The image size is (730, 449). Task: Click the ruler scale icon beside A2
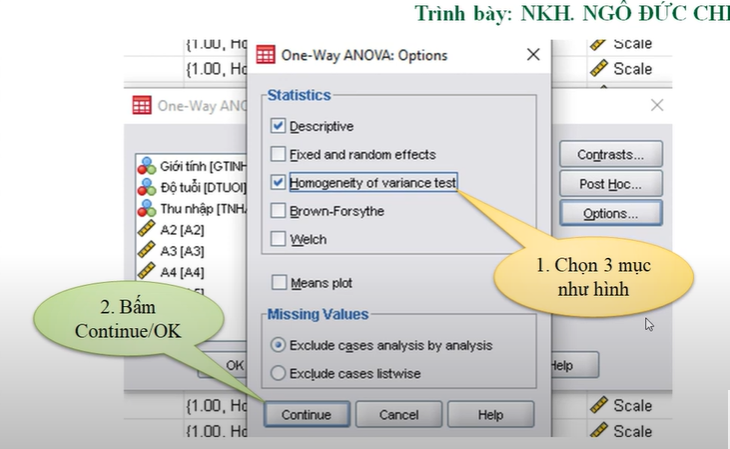pos(146,230)
